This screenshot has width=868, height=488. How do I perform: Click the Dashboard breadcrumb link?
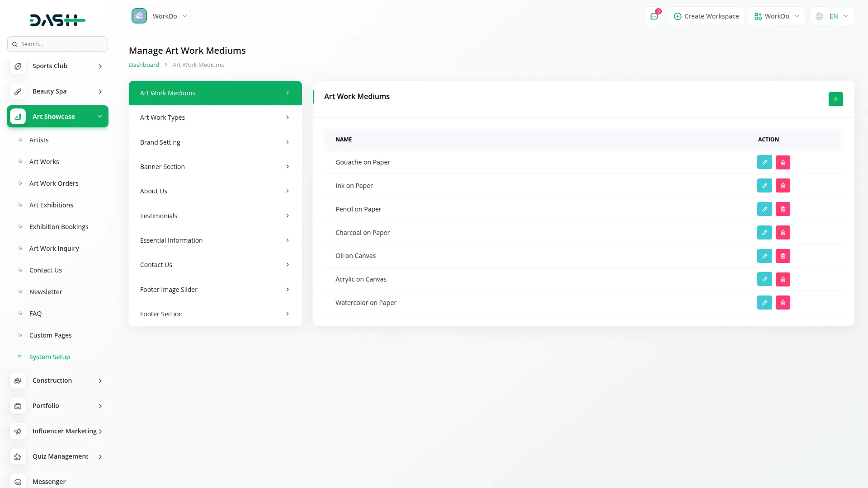pyautogui.click(x=144, y=65)
